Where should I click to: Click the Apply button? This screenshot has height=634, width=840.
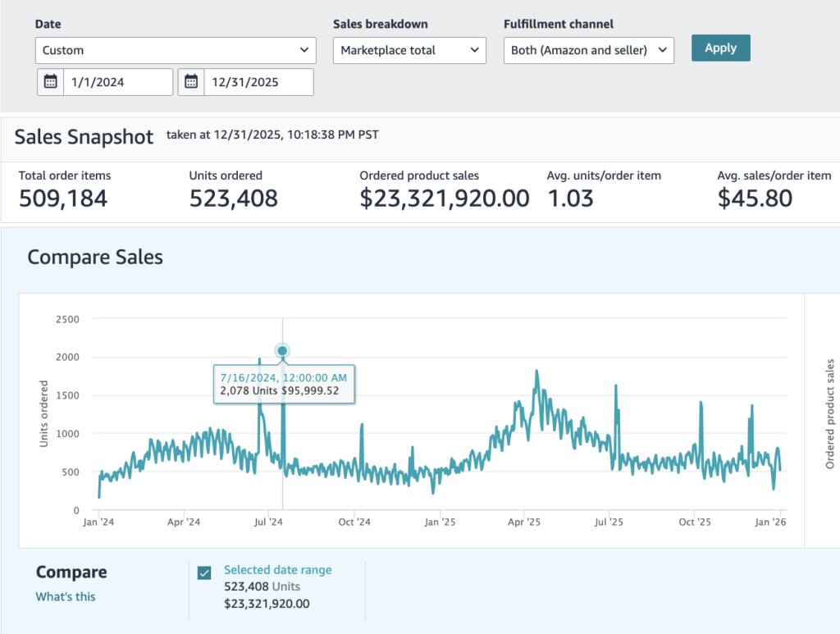pyautogui.click(x=720, y=48)
